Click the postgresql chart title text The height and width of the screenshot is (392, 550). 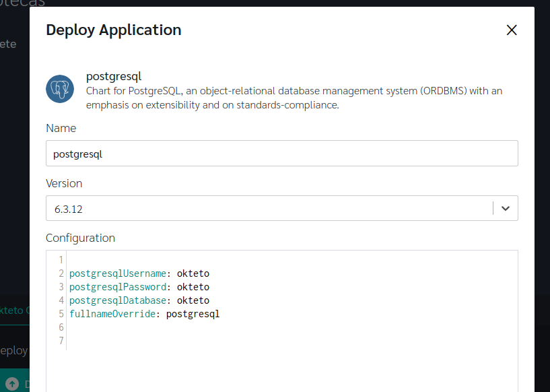pos(114,76)
